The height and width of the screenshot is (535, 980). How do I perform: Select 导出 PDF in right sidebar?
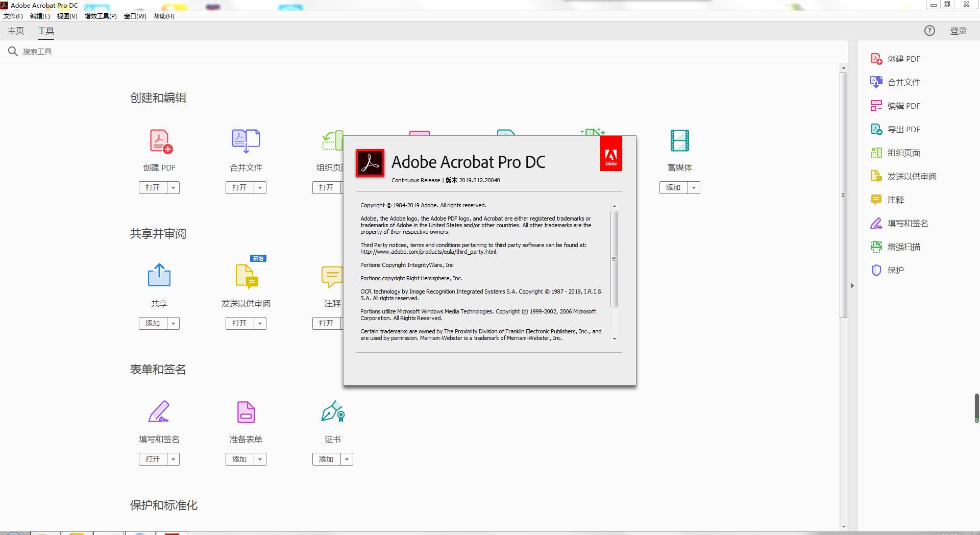coord(895,129)
